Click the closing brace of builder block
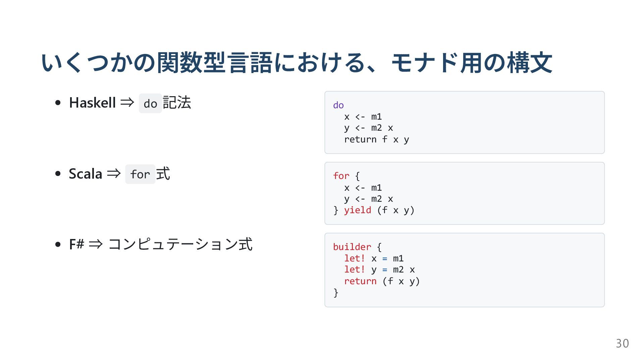This screenshot has width=644, height=362. pos(336,293)
